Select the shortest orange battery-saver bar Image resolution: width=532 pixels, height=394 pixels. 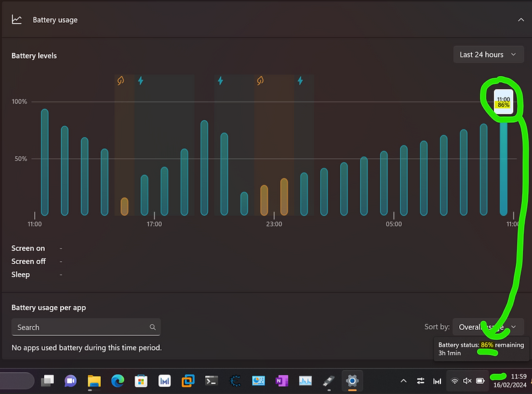point(124,206)
